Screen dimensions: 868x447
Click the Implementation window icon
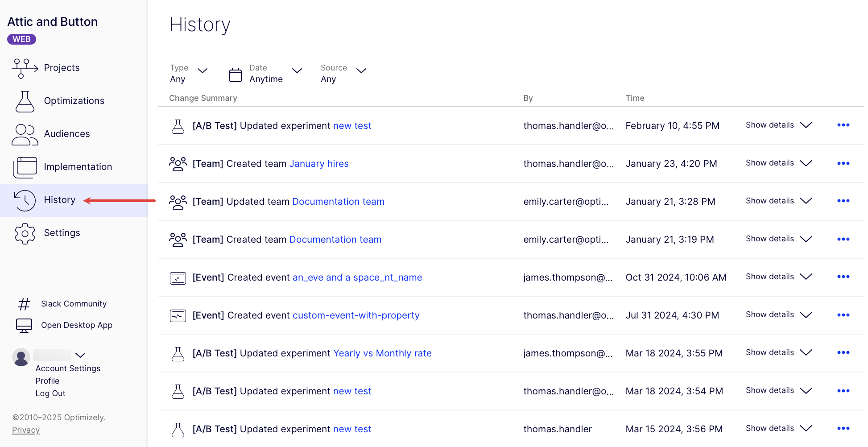(25, 167)
